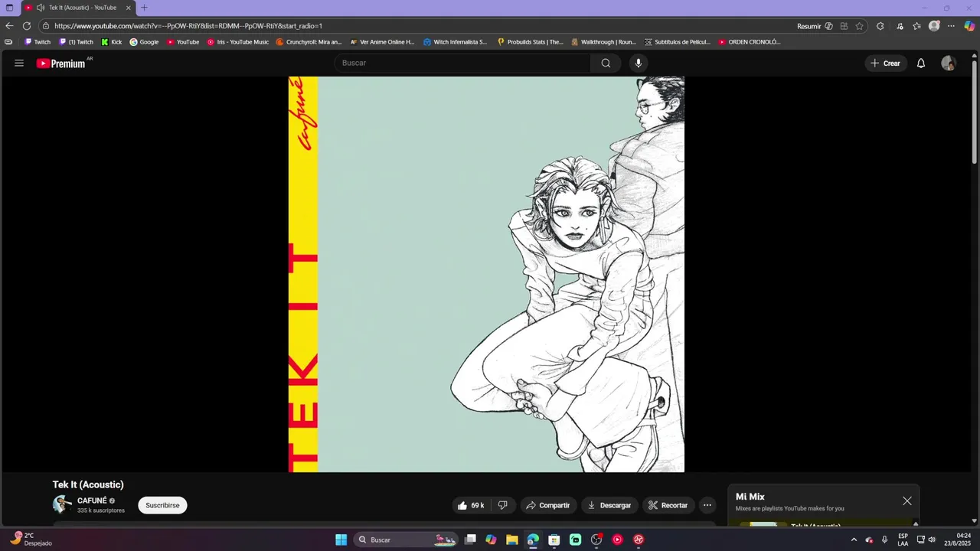Open Copilot sidebar icon
This screenshot has height=551, width=980.
969,26
